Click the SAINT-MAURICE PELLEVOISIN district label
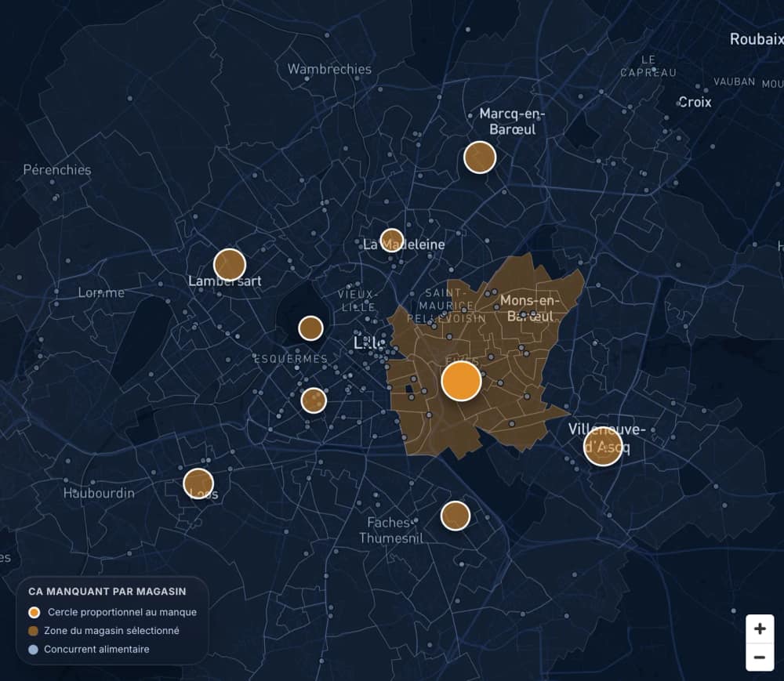This screenshot has height=681, width=784. pyautogui.click(x=446, y=306)
